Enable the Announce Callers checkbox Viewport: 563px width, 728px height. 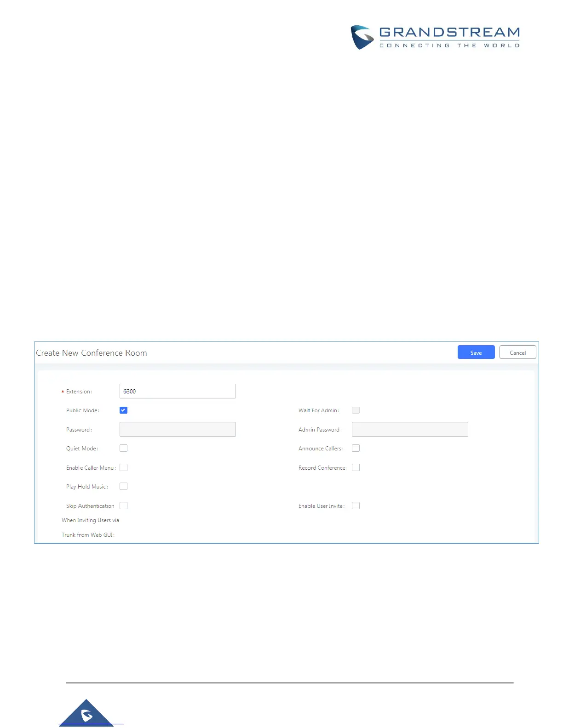tap(356, 448)
